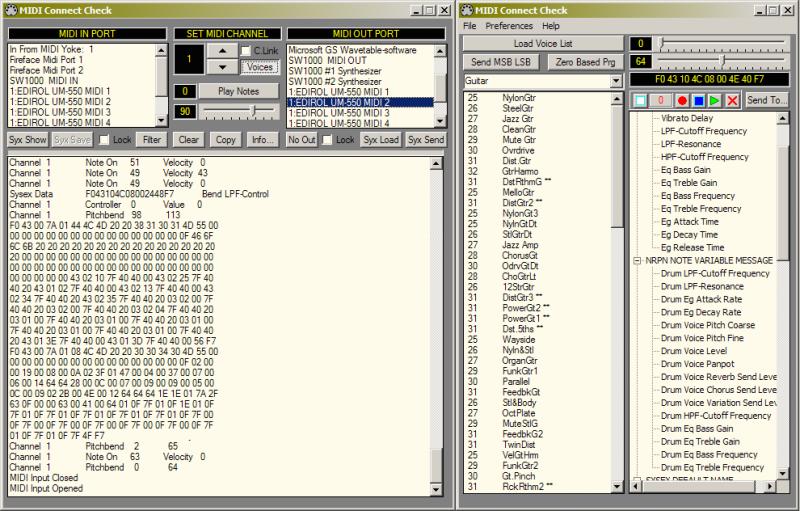The width and height of the screenshot is (800, 511).
Task: Click the Syx Send button
Action: coord(426,140)
